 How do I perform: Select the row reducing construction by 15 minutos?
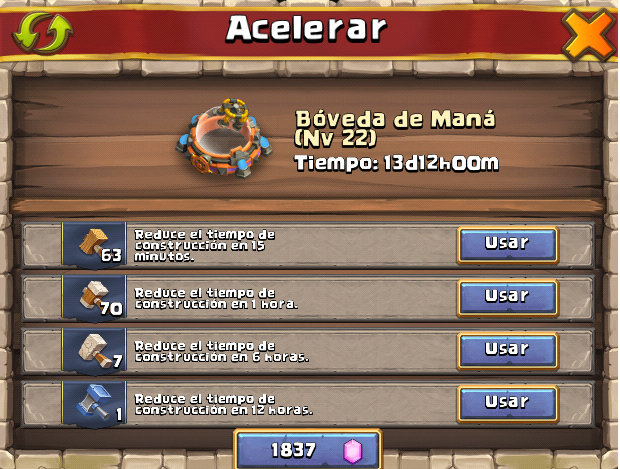[x=308, y=245]
